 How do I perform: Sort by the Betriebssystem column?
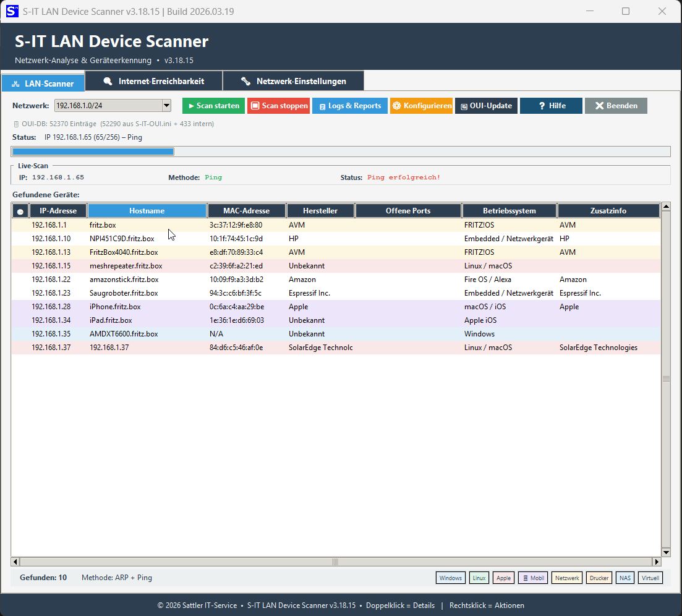tap(509, 211)
